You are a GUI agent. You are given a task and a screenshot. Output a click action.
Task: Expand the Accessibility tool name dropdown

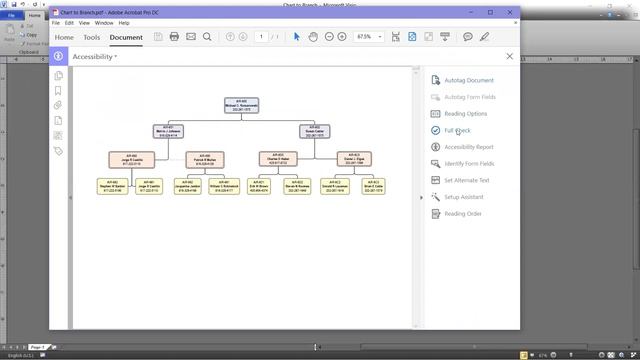tap(116, 56)
